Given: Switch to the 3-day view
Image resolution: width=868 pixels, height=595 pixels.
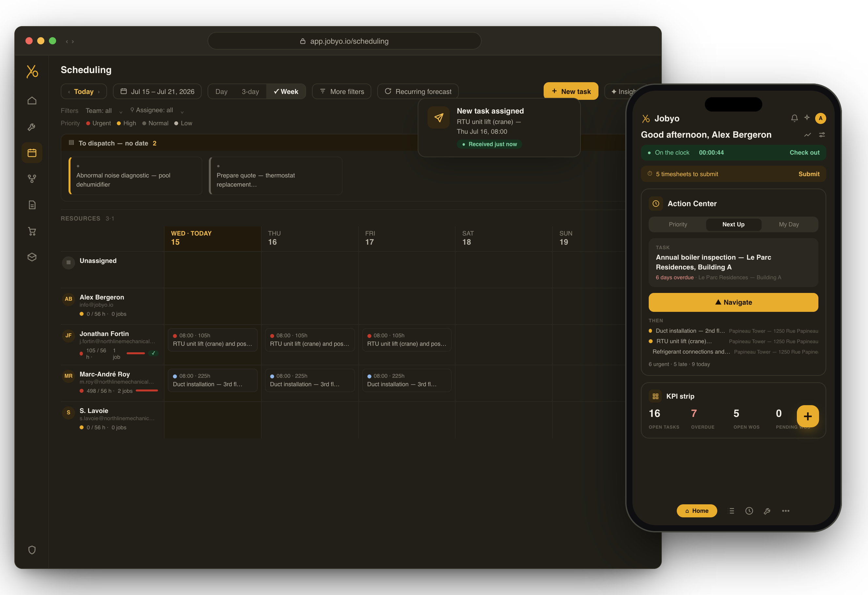Looking at the screenshot, I should click(250, 91).
